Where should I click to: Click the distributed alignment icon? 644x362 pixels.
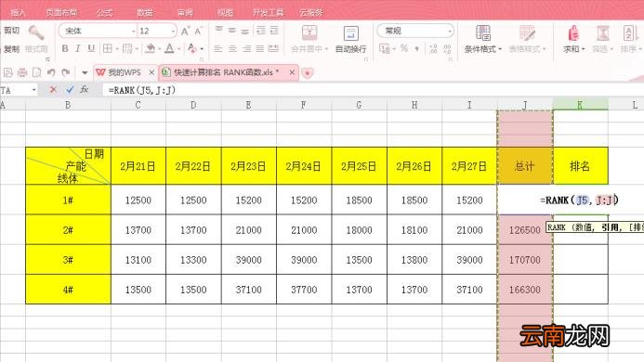pos(273,49)
